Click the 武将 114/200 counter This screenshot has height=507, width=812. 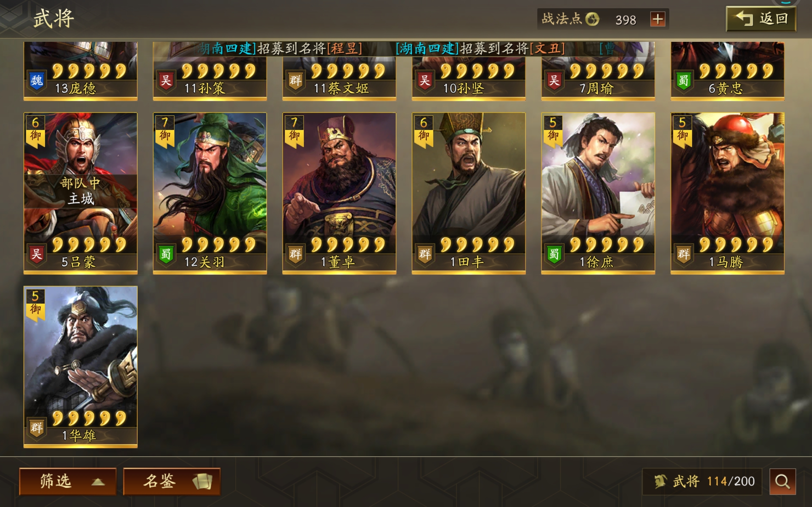[702, 481]
